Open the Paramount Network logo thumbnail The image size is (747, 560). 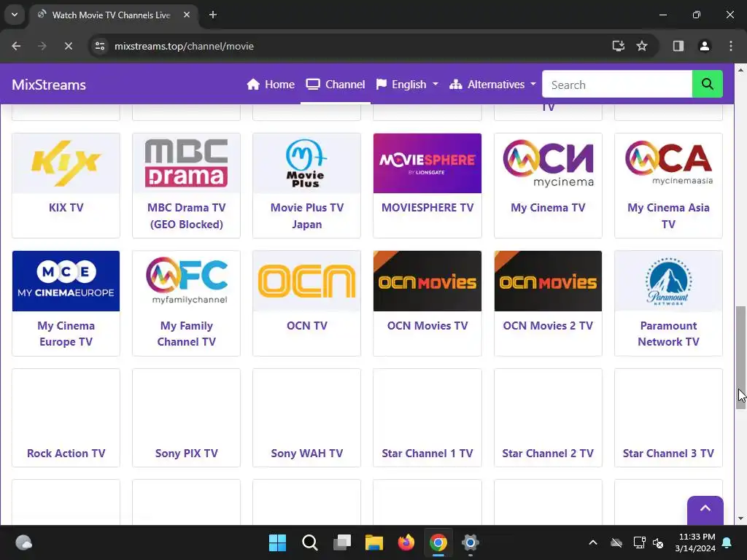[668, 281]
